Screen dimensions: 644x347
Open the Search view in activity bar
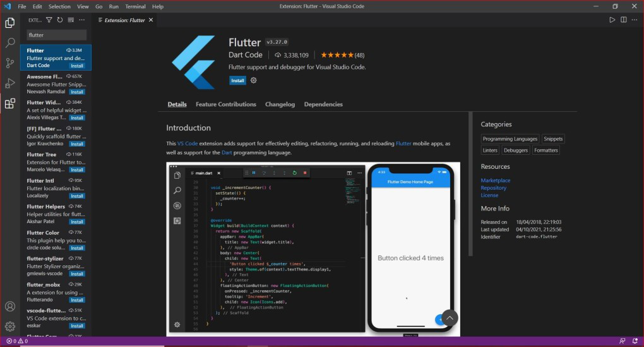(x=10, y=43)
